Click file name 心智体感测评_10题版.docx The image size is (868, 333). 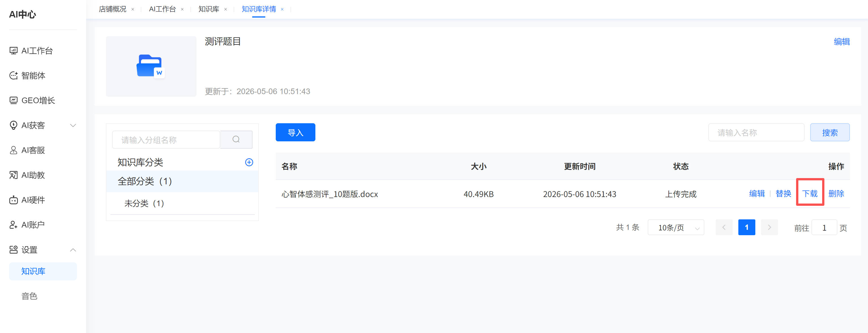(x=330, y=194)
